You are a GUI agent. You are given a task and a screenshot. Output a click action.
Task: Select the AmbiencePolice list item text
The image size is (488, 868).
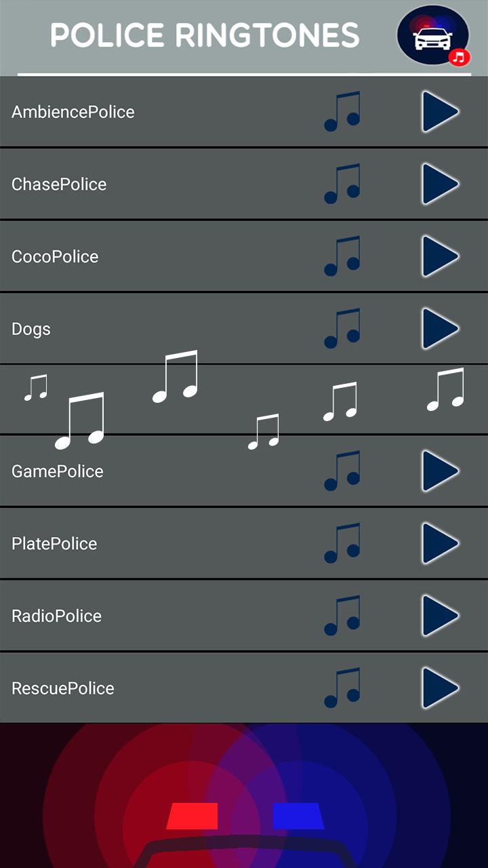[73, 112]
